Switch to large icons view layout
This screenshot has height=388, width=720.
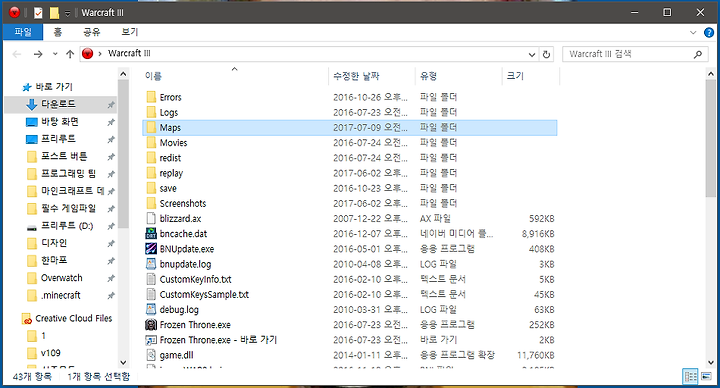pos(706,377)
